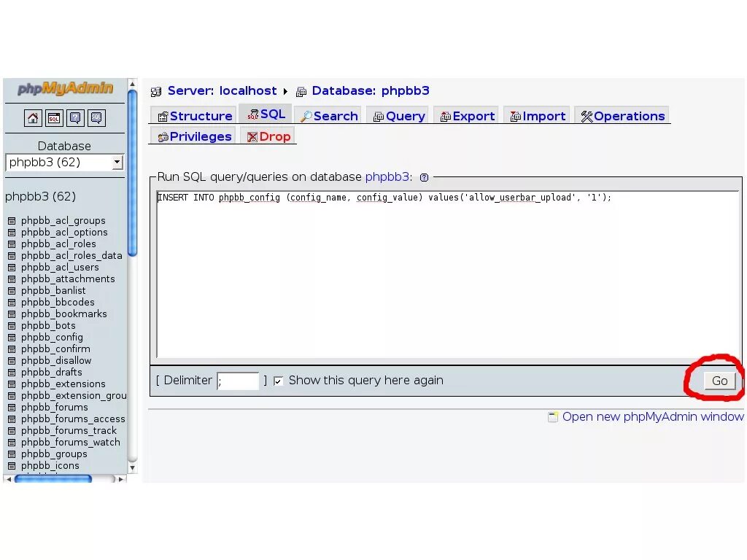This screenshot has height=560, width=747.
Task: Switch to the Search tab
Action: 329,116
